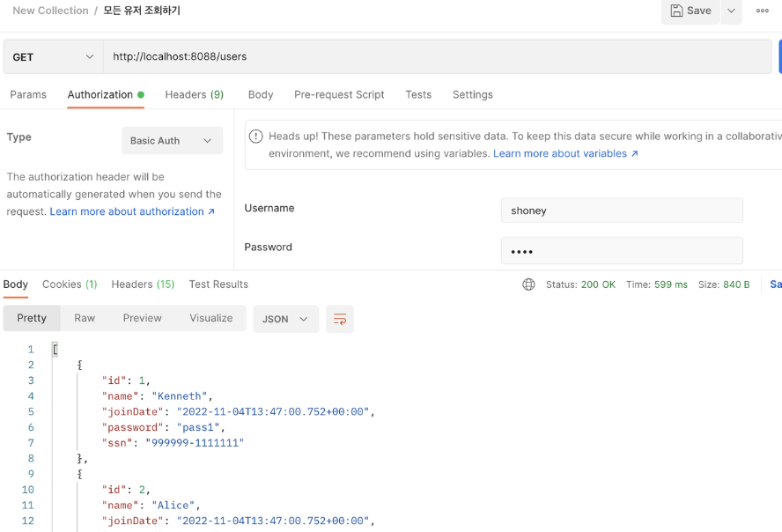Open the Basic Auth type dropdown
The height and width of the screenshot is (532, 782).
pyautogui.click(x=172, y=141)
